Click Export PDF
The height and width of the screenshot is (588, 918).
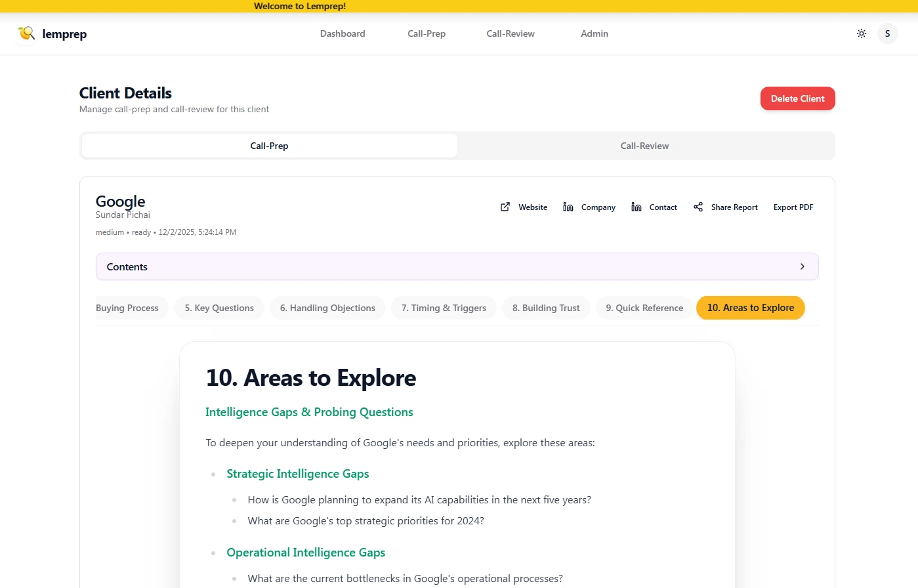pyautogui.click(x=793, y=207)
